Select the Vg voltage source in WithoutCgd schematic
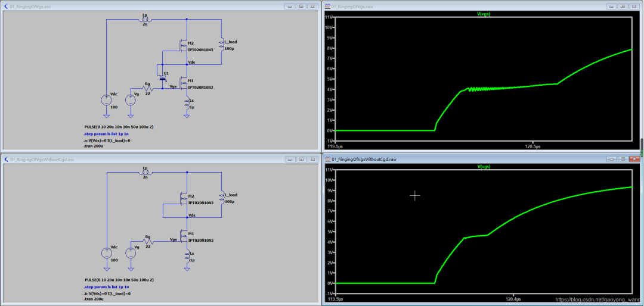This screenshot has height=306, width=644. coord(131,253)
